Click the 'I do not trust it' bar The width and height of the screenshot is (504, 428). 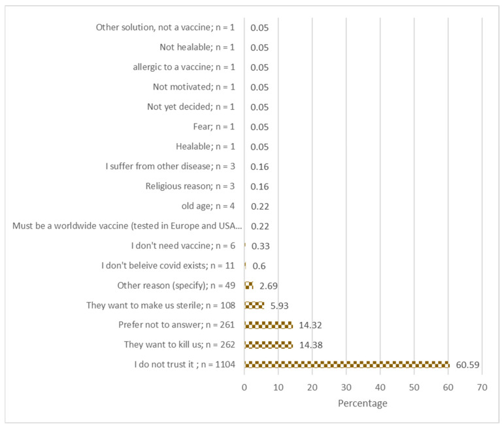coord(347,365)
